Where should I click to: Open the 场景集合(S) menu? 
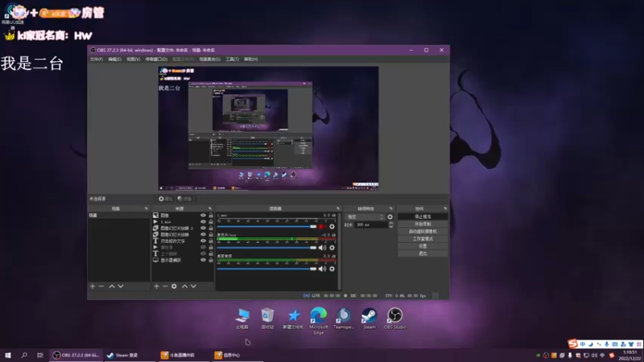209,59
